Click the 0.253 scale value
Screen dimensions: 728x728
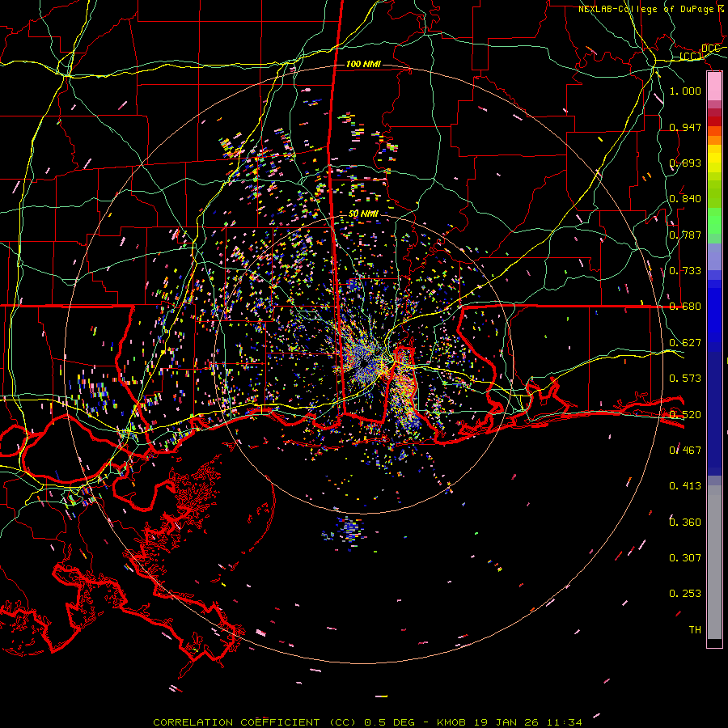click(685, 594)
